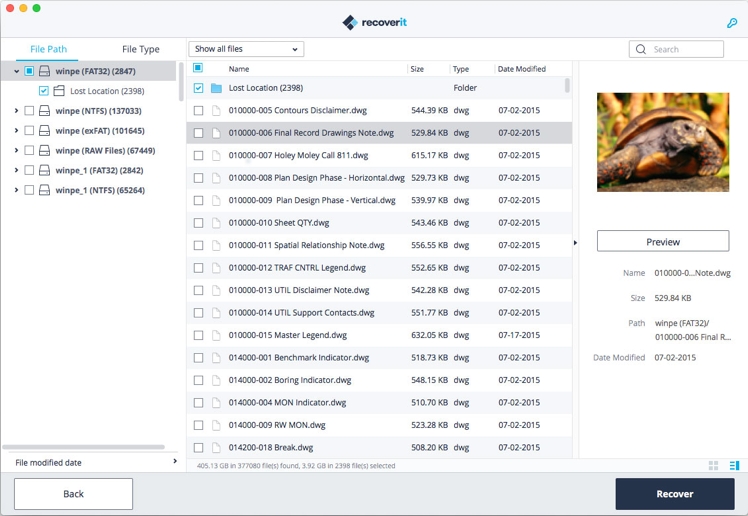Viewport: 748px width, 516px height.
Task: Switch to thumbnail grid view
Action: (713, 465)
